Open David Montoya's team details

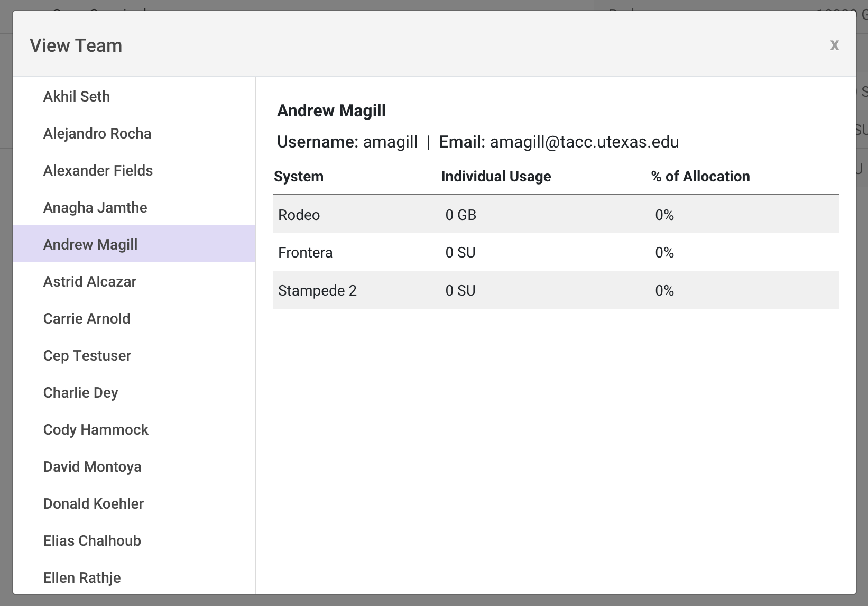click(x=93, y=466)
